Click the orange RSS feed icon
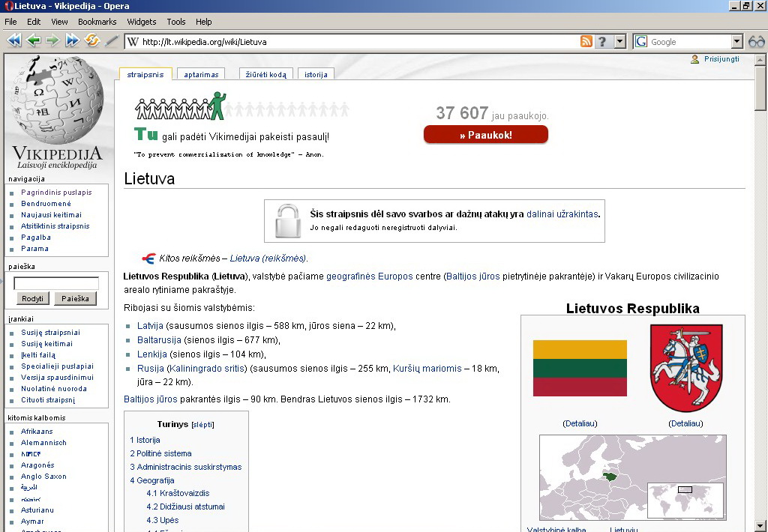This screenshot has height=532, width=768. (586, 42)
